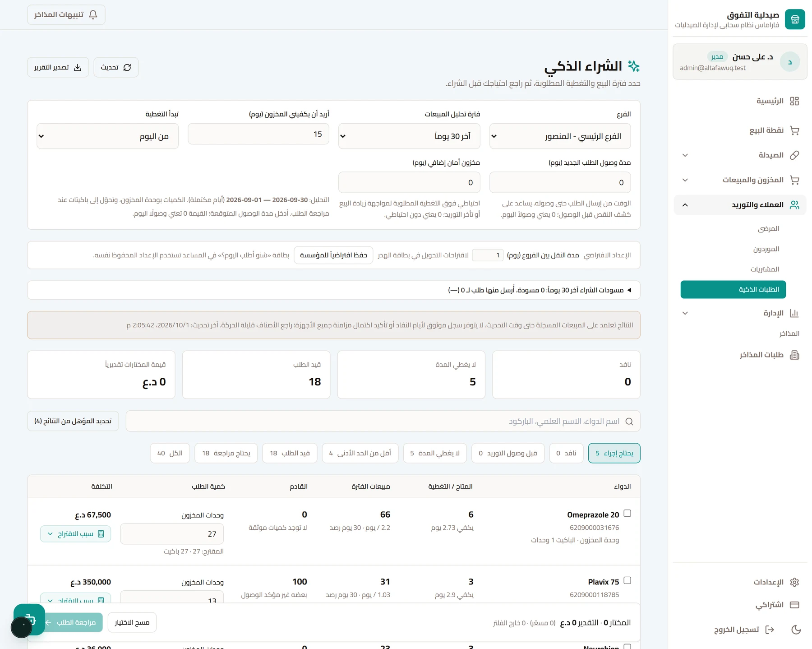
Task: Expand the مسودات الشراء disclosure triangle
Action: (x=629, y=290)
